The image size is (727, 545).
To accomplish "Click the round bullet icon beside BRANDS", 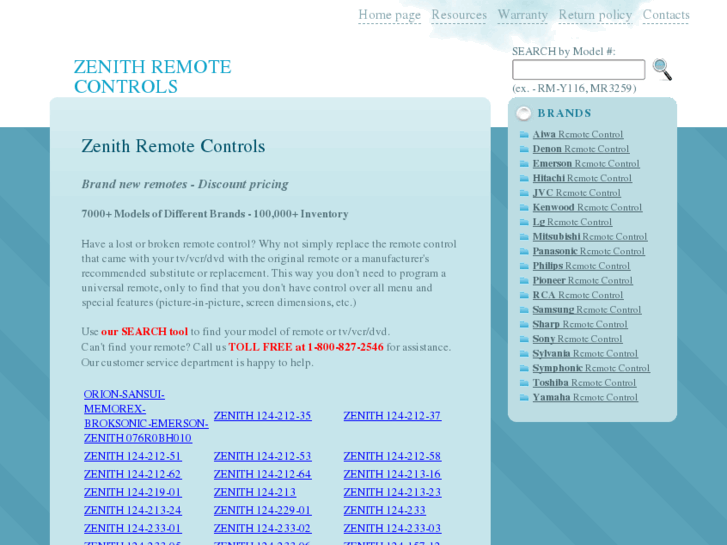I will [524, 113].
